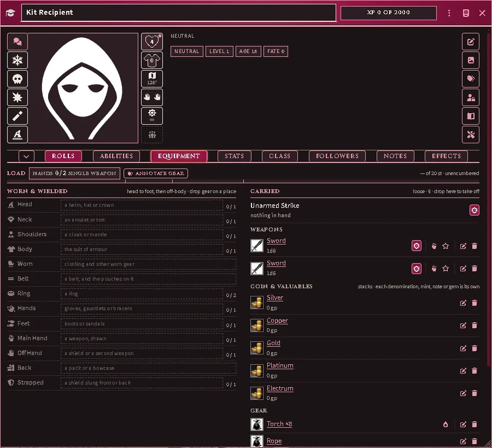Screen dimensions: 492x448
Task: Switch to the Abilities tab
Action: pos(116,156)
